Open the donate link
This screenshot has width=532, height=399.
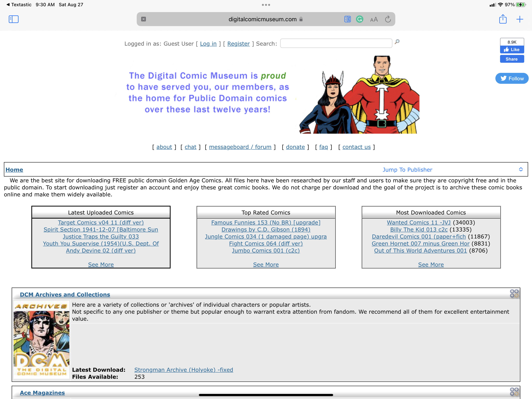point(295,147)
